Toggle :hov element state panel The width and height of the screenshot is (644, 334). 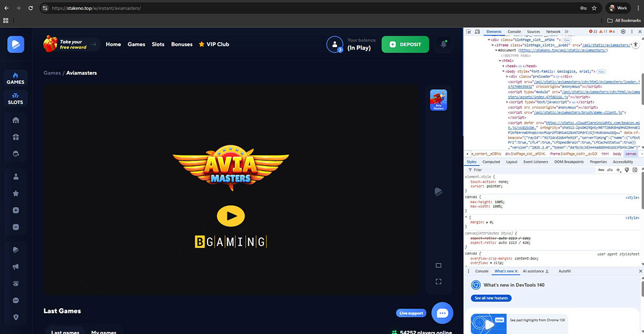[601, 170]
